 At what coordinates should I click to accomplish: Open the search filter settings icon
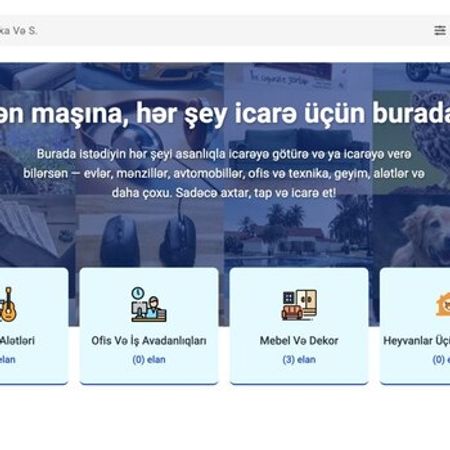pos(440,30)
